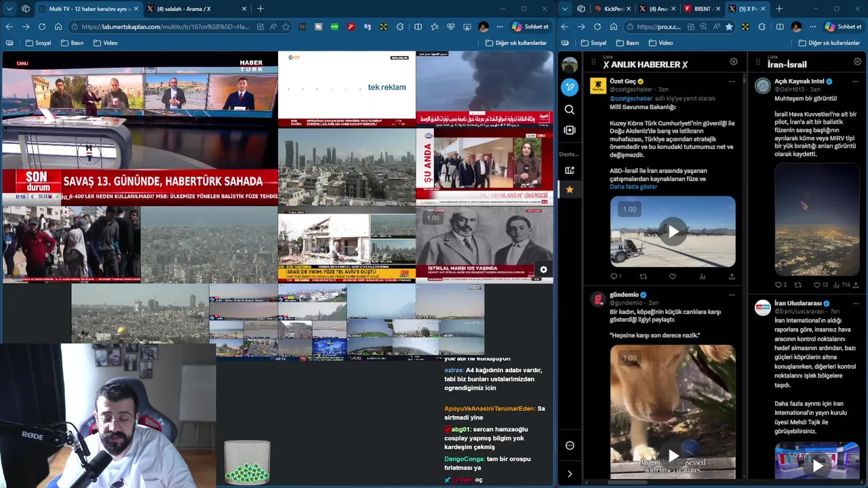Open Sosyal bookmarks folder in left browser

[x=38, y=43]
